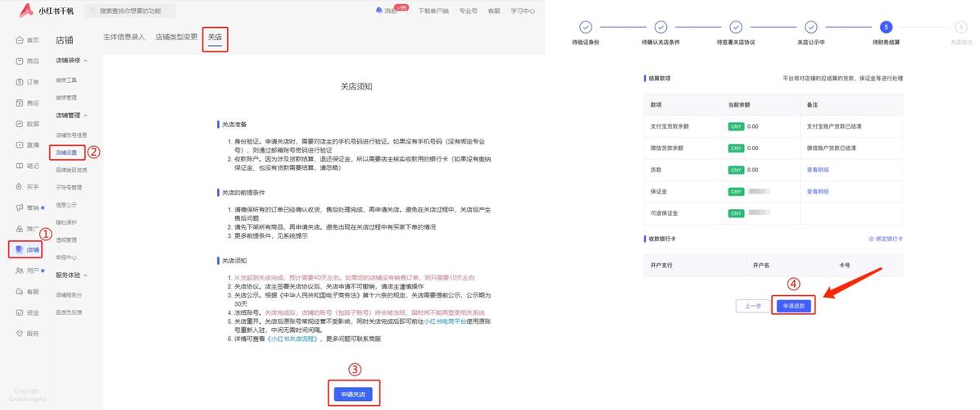The width and height of the screenshot is (980, 410).
Task: Click the 待验证身份 completed step check icon
Action: point(586,27)
